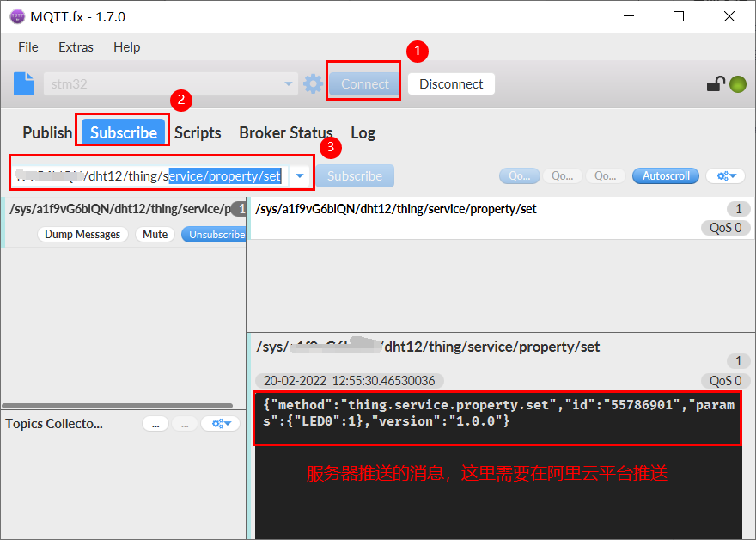Toggle the Autoscroll button
Image resolution: width=756 pixels, height=540 pixels.
click(x=666, y=176)
